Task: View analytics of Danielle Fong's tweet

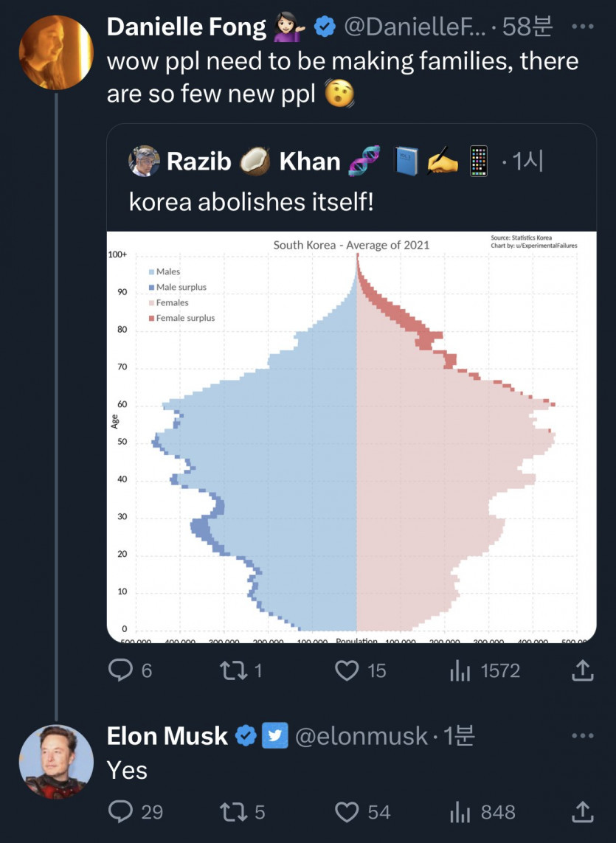Action: [x=460, y=670]
